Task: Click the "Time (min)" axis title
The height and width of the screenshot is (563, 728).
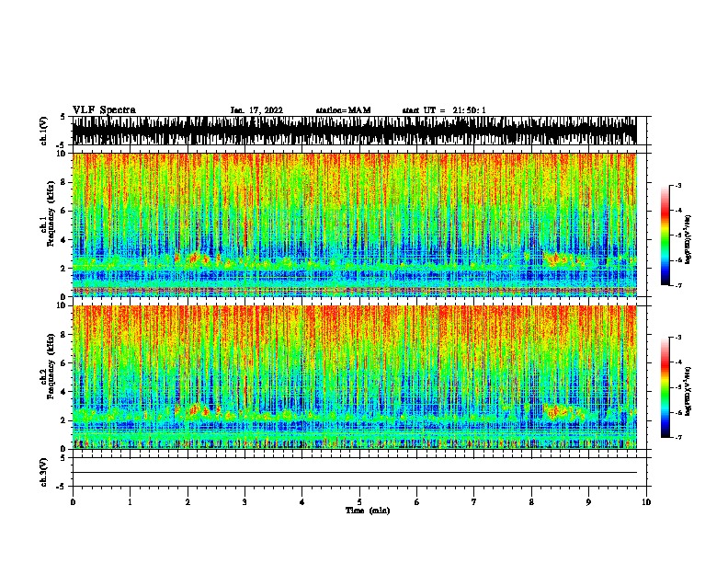Action: tap(368, 511)
